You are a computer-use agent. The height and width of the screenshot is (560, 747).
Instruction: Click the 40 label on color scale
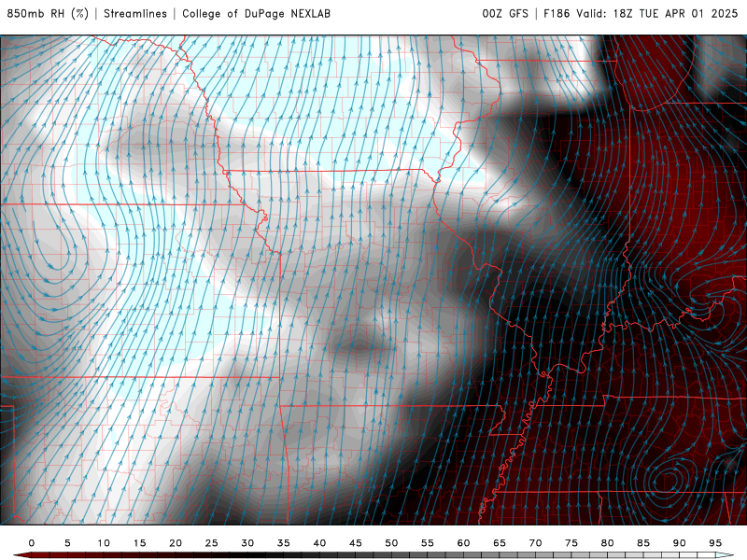click(x=319, y=543)
